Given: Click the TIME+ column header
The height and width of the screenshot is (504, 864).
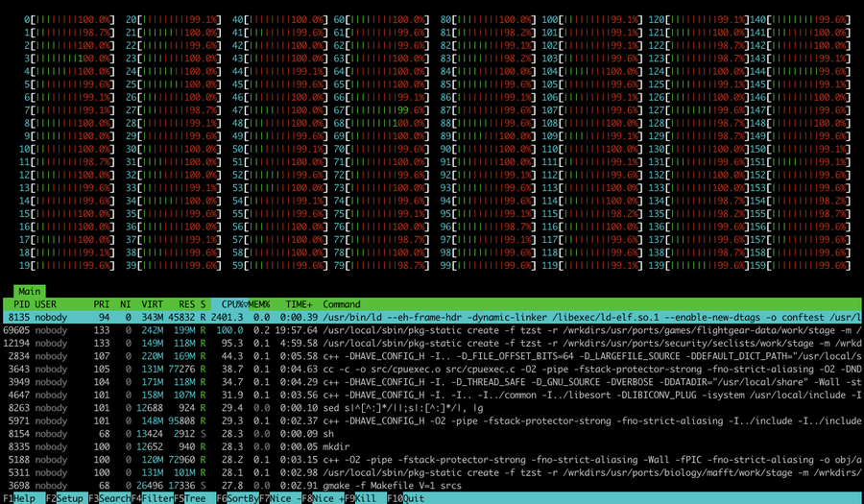Looking at the screenshot, I should pyautogui.click(x=299, y=304).
